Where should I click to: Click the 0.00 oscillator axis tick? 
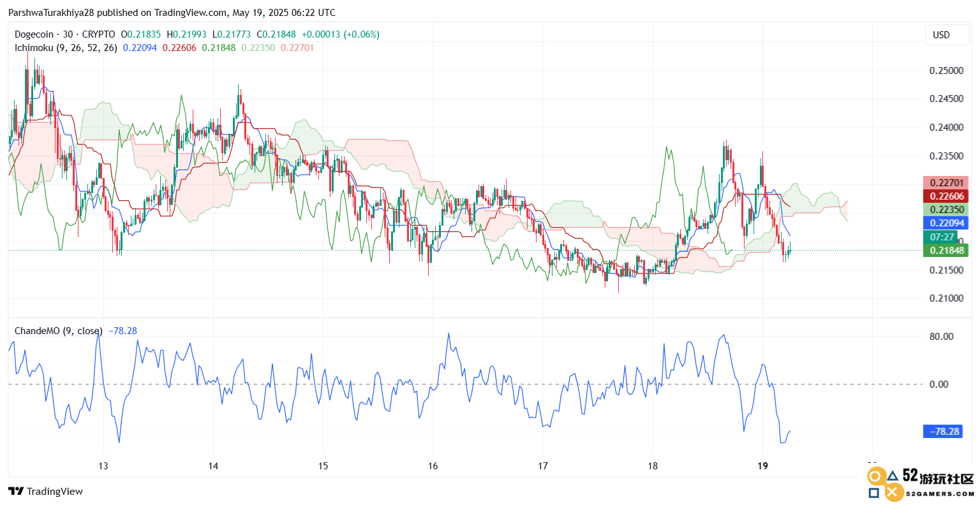tap(939, 384)
